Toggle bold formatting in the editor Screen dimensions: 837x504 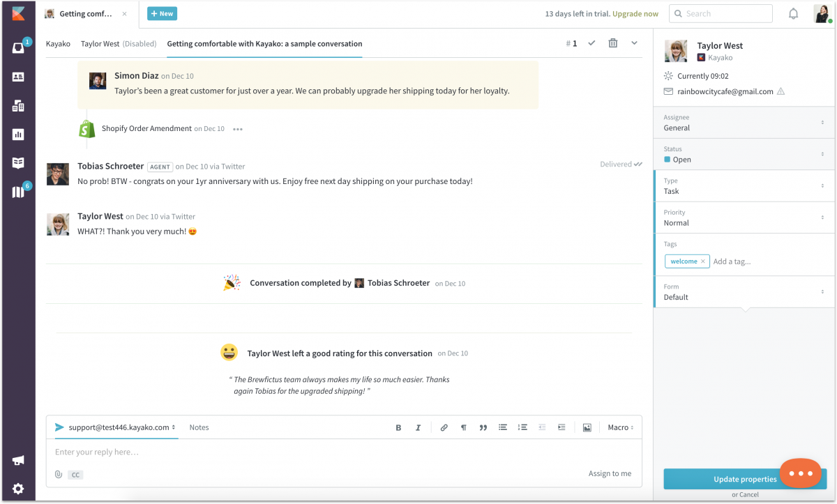(398, 427)
